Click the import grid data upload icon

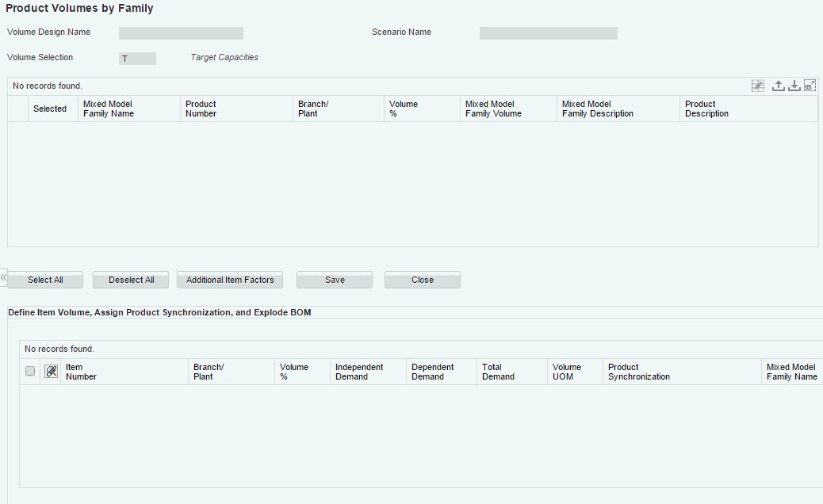click(x=779, y=86)
